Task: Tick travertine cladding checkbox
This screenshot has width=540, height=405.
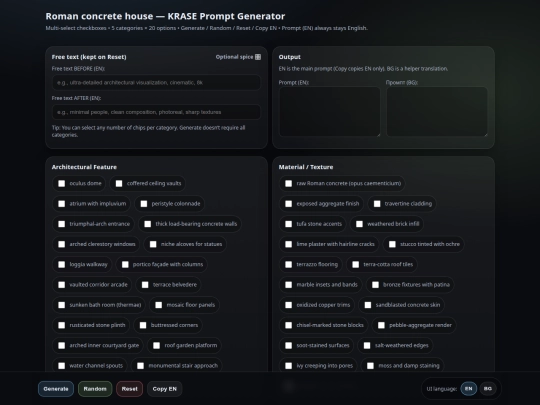Action: pyautogui.click(x=377, y=204)
